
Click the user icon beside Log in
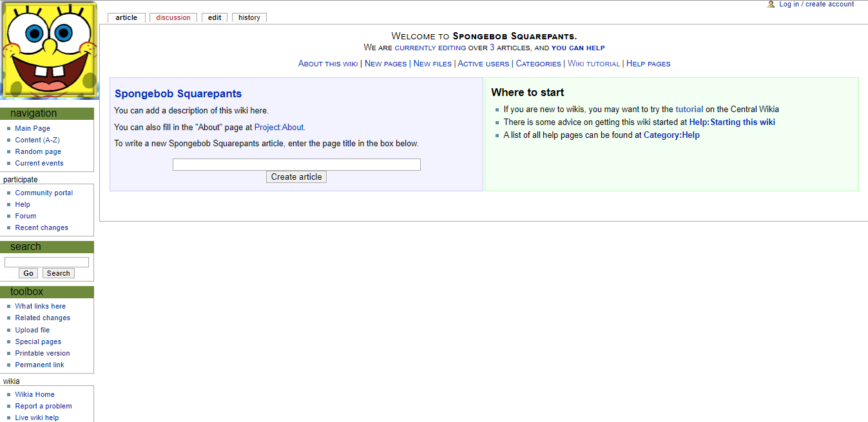pos(771,4)
